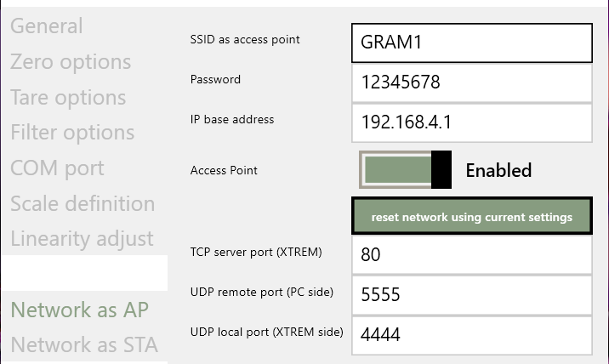Edit UDP local port field showing 4444
Viewport: 609px width, 364px height.
[472, 335]
